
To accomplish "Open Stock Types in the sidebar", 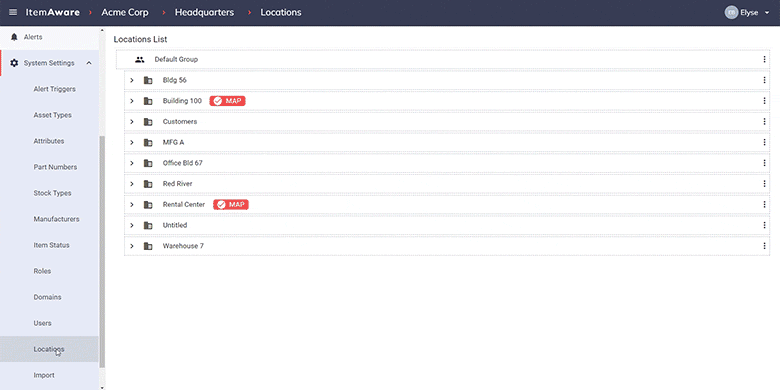I will (x=52, y=193).
